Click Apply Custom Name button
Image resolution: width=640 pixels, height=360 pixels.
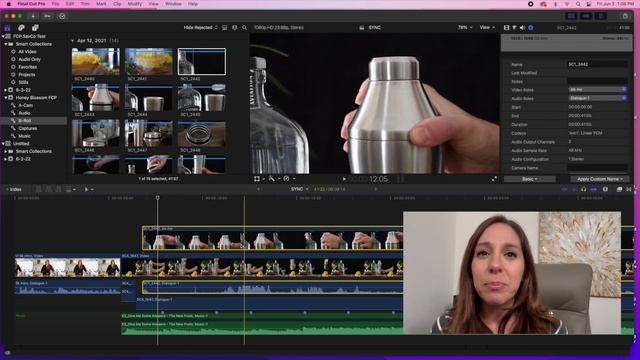tap(600, 179)
